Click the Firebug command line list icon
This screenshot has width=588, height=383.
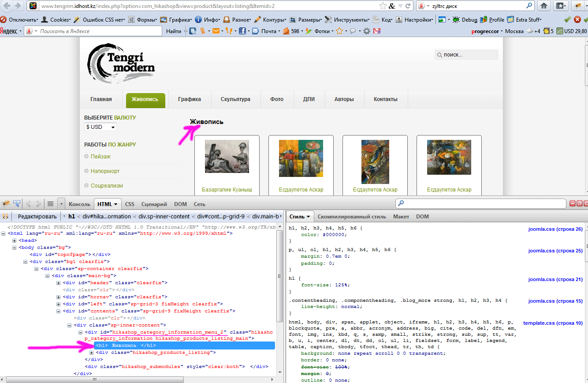click(50, 204)
